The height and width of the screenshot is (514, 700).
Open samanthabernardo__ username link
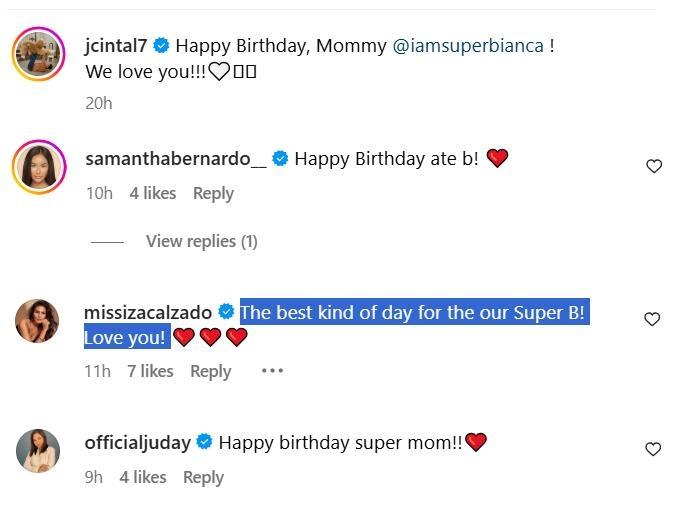point(176,158)
